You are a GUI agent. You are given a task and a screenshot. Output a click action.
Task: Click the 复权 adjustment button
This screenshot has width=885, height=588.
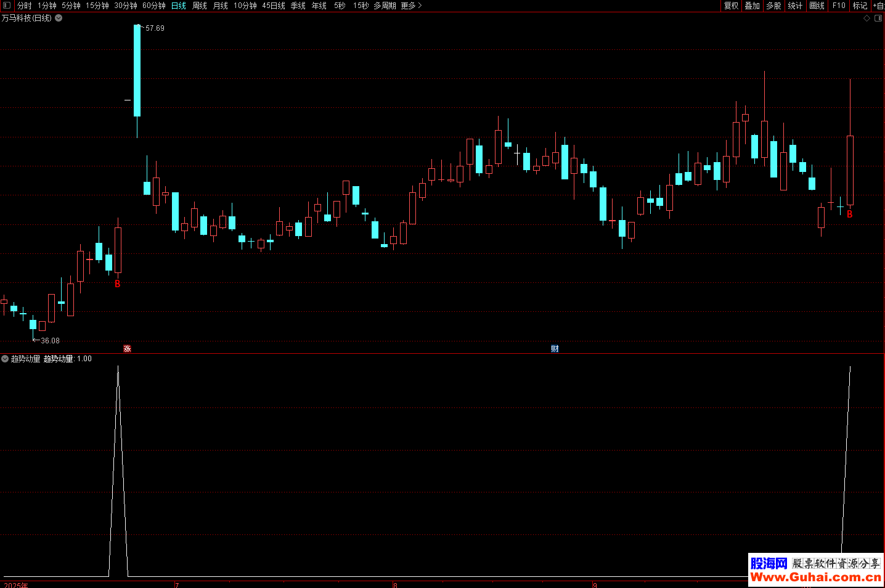[731, 6]
